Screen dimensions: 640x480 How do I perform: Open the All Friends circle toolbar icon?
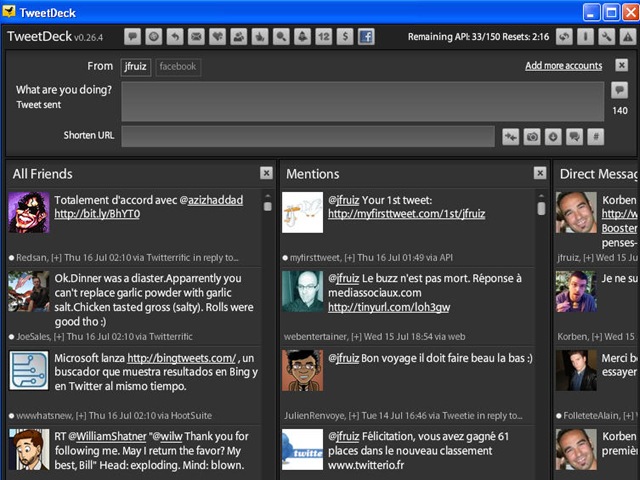point(153,37)
